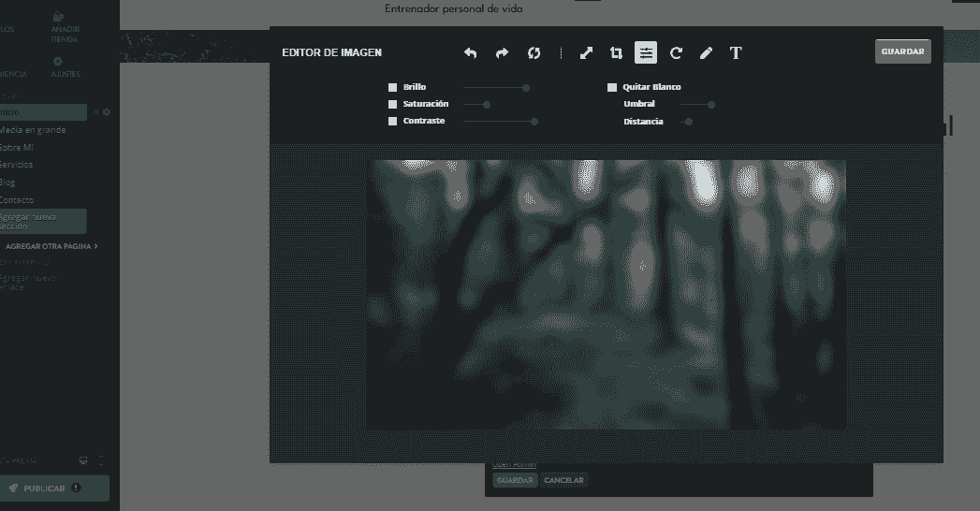Click the rotate image icon
This screenshot has height=511, width=980.
coord(676,53)
